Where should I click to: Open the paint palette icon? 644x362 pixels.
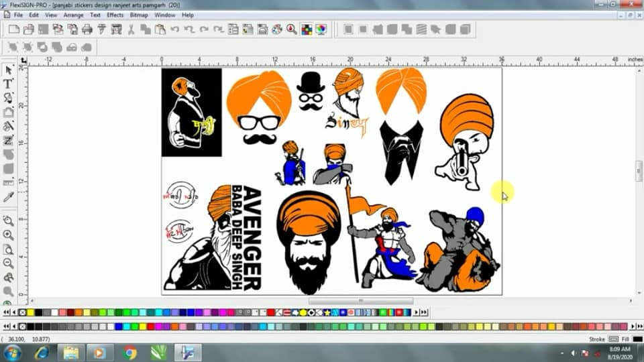[x=277, y=29]
